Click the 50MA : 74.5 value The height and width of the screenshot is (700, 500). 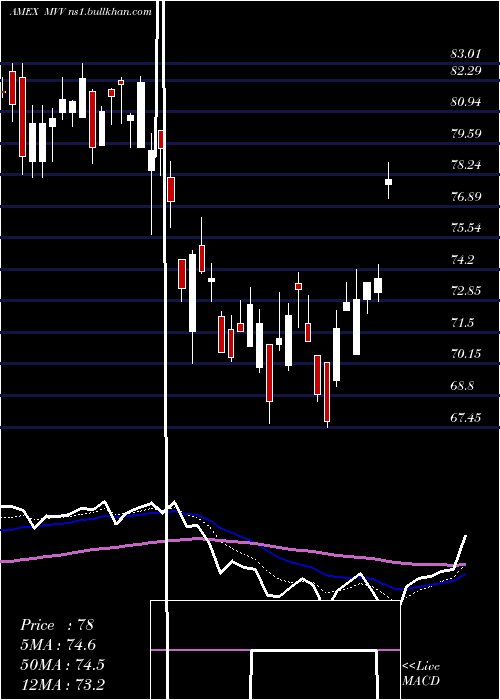tap(62, 664)
